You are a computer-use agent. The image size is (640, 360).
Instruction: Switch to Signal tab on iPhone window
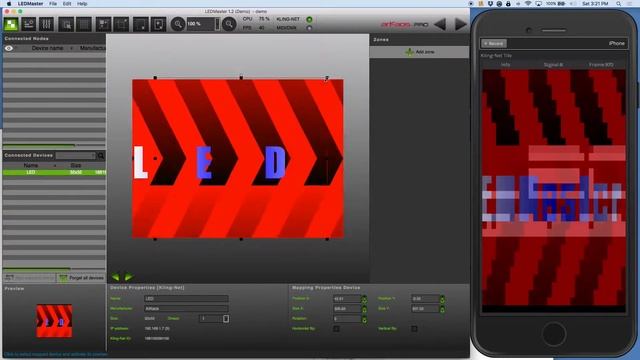[553, 64]
